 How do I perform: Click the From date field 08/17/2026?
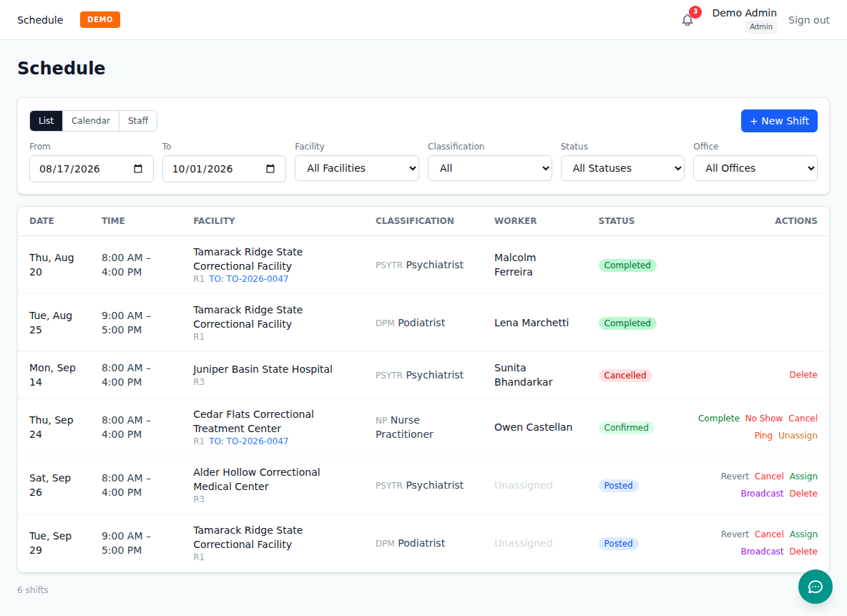92,169
